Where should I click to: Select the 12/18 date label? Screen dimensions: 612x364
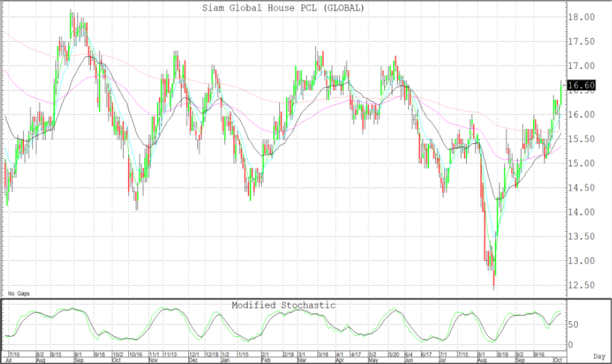pyautogui.click(x=212, y=354)
